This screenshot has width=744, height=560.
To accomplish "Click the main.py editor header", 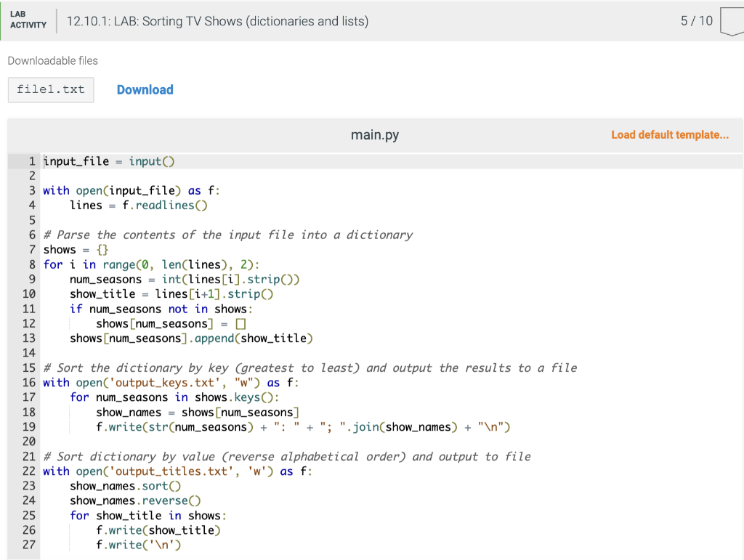I will click(x=374, y=134).
